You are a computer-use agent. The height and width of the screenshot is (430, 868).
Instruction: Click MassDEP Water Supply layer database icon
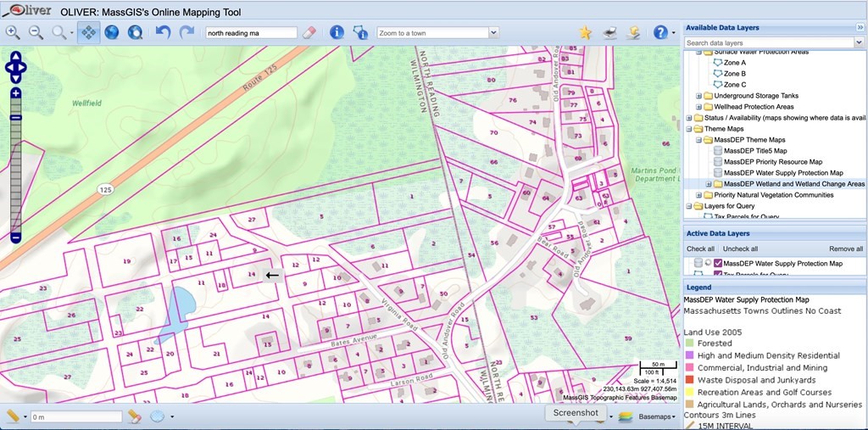coord(698,263)
